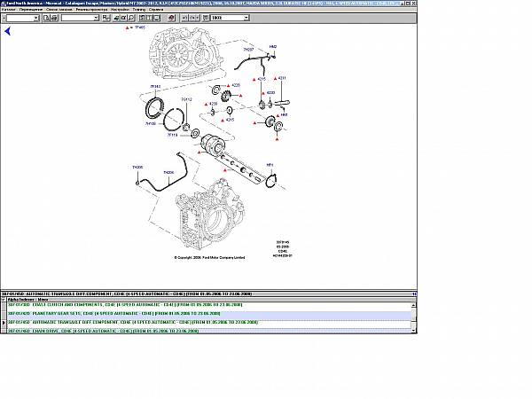
Task: Click part label 7G112 in diagram
Action: tap(186, 99)
